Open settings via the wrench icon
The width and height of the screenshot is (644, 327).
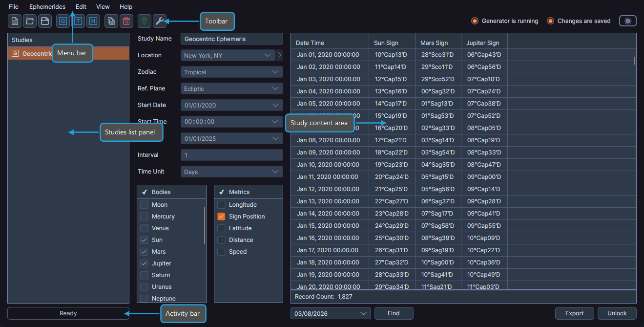(159, 21)
